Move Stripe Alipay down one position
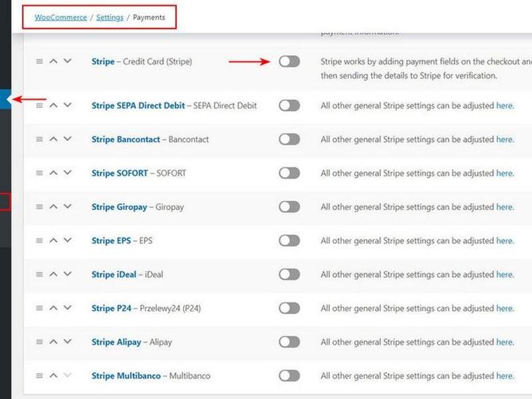The width and height of the screenshot is (532, 399). 68,341
